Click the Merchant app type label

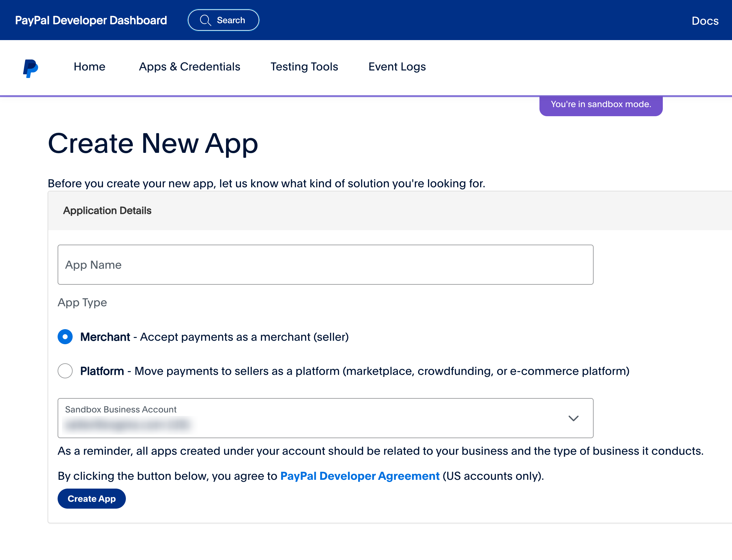coord(105,337)
